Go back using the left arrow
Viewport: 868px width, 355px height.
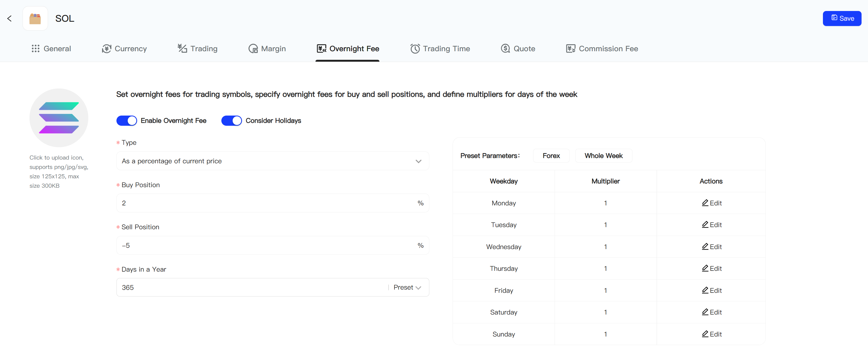pos(9,19)
